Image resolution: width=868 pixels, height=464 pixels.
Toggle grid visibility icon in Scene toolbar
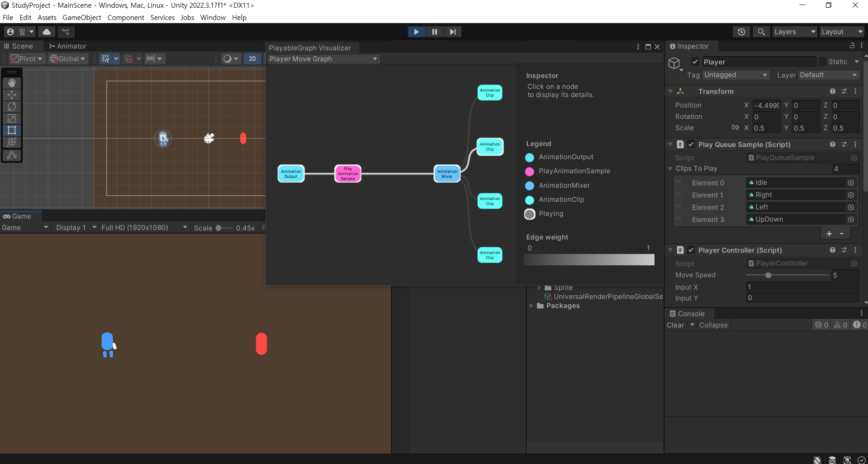106,59
